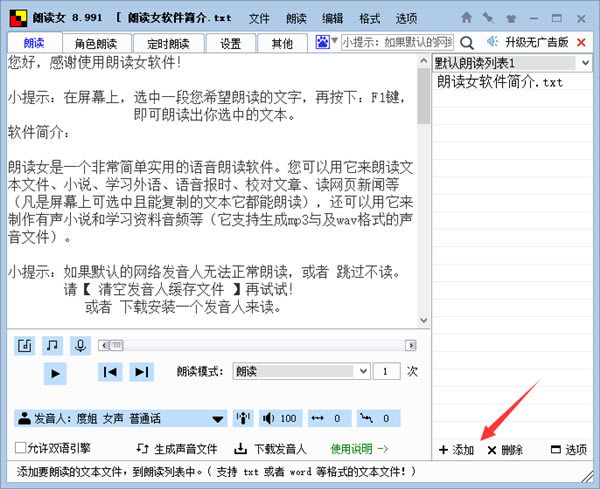Switch to the 其他 tab

pos(282,43)
